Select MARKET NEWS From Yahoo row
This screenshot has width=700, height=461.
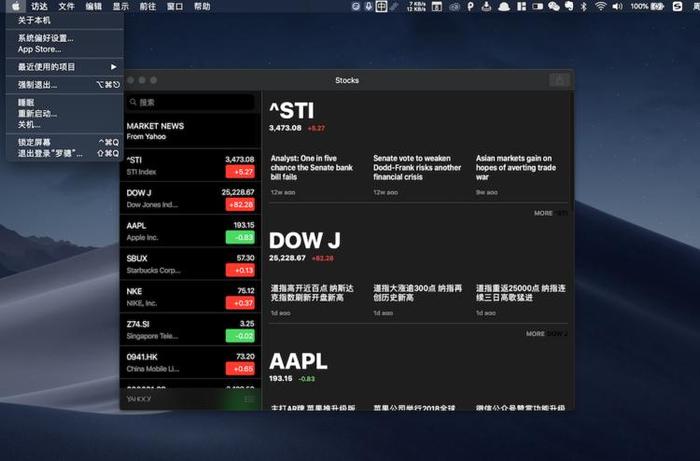coord(191,131)
